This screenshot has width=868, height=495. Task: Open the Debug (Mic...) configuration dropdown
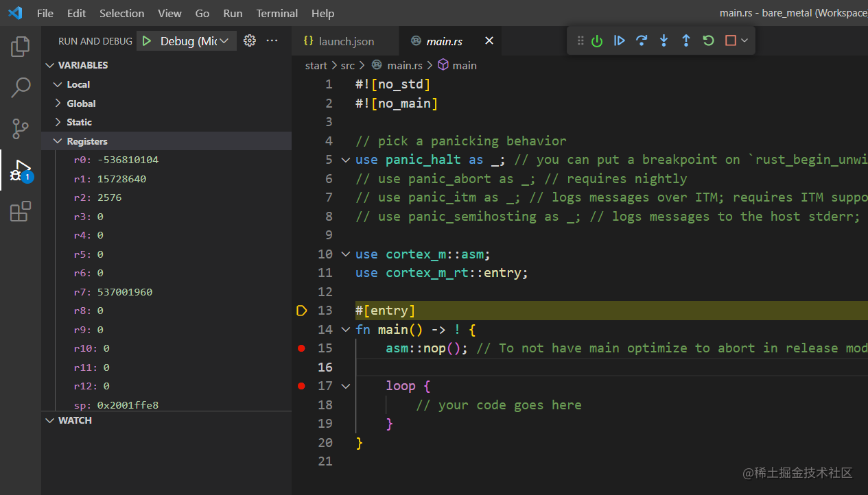191,40
